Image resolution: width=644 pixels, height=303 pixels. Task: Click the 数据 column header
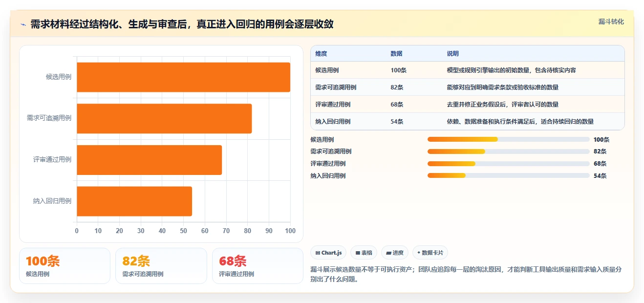pyautogui.click(x=396, y=54)
